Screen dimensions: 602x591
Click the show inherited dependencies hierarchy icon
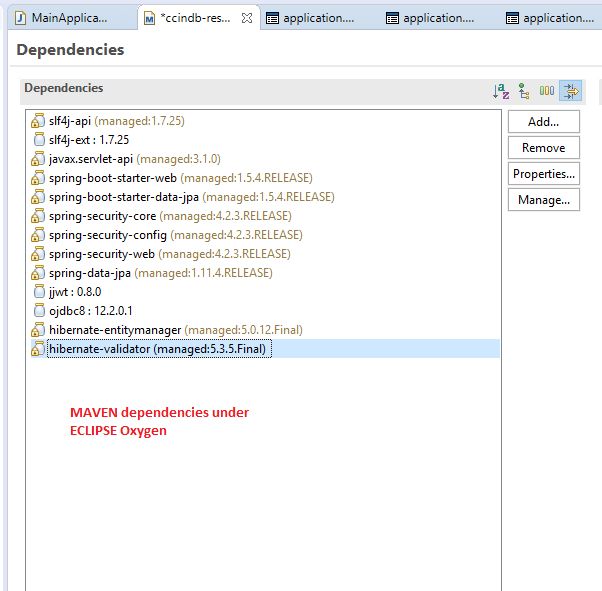coord(524,91)
